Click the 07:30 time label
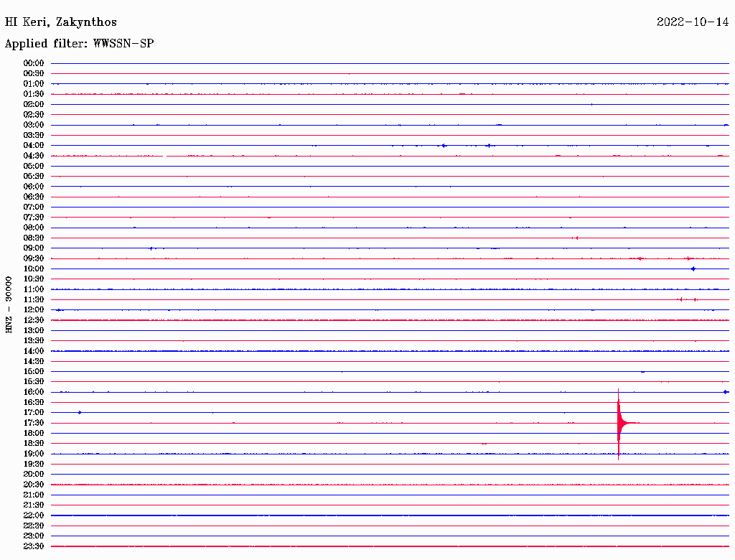 (x=33, y=218)
